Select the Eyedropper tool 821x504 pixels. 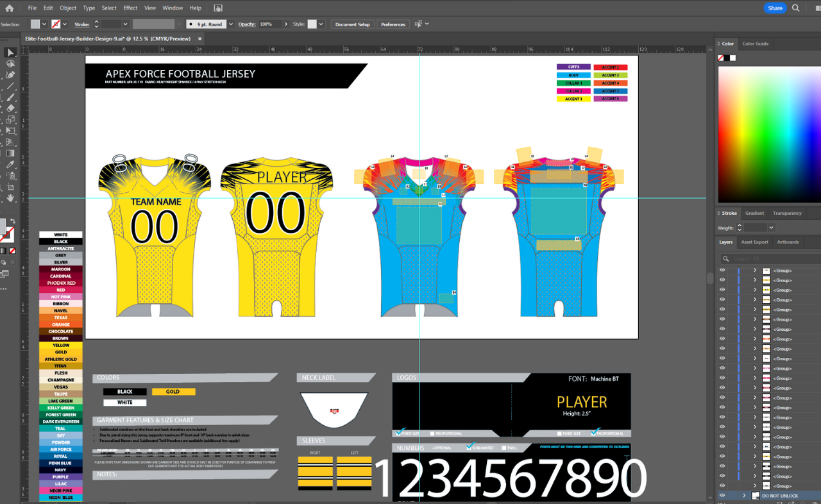pos(10,165)
